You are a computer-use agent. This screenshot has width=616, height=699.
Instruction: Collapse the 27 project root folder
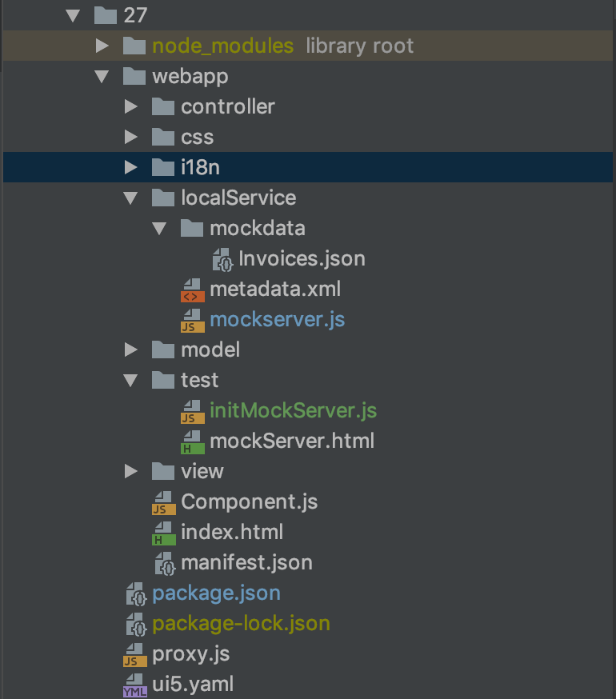click(74, 15)
